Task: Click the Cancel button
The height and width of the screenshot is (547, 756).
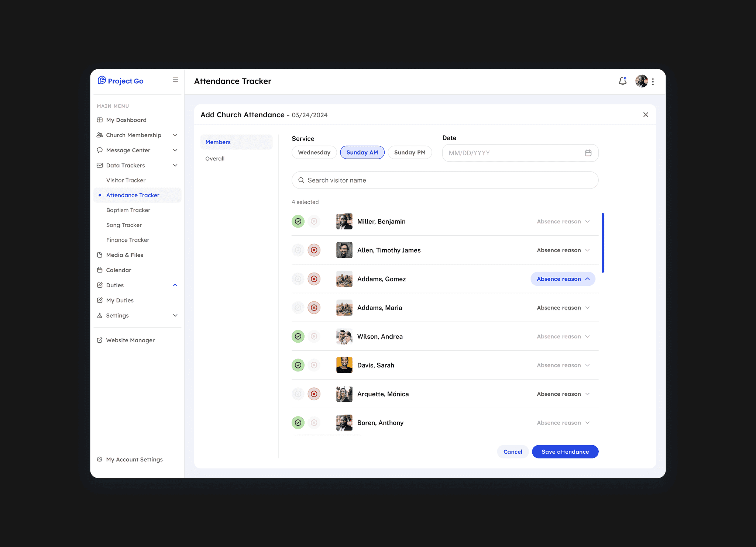Action: click(x=513, y=451)
